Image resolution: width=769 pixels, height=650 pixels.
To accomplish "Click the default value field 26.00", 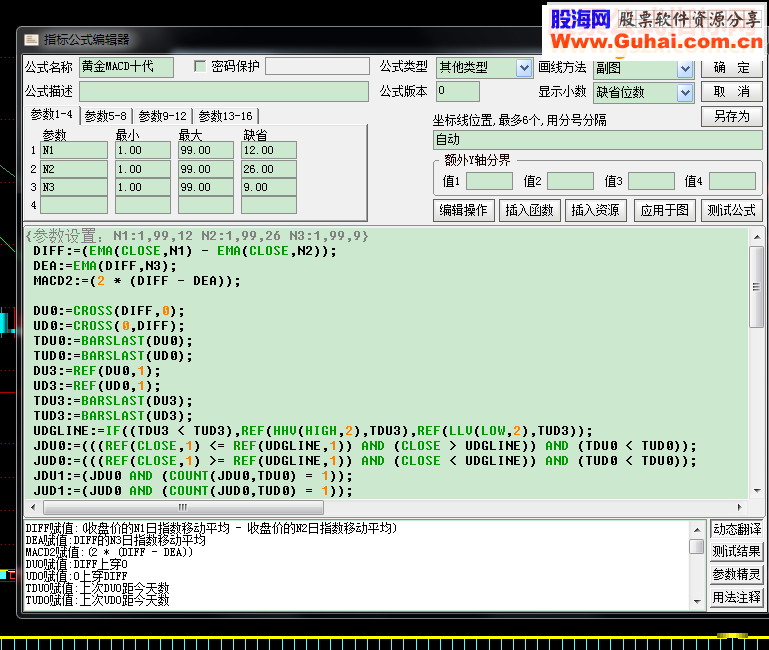I will coord(269,169).
